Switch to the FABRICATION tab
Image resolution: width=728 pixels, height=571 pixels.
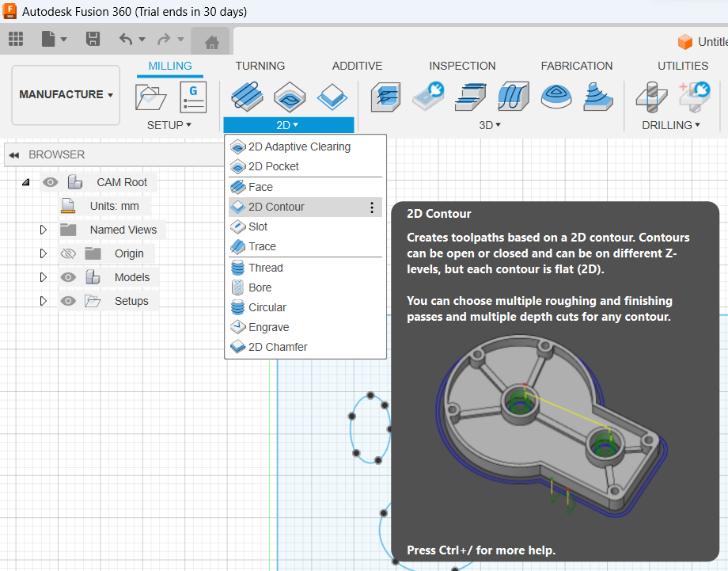pos(577,66)
